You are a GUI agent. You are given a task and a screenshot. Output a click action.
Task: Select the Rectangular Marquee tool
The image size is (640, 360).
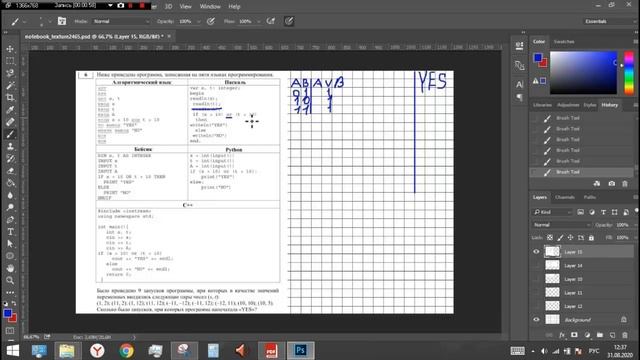click(10, 61)
